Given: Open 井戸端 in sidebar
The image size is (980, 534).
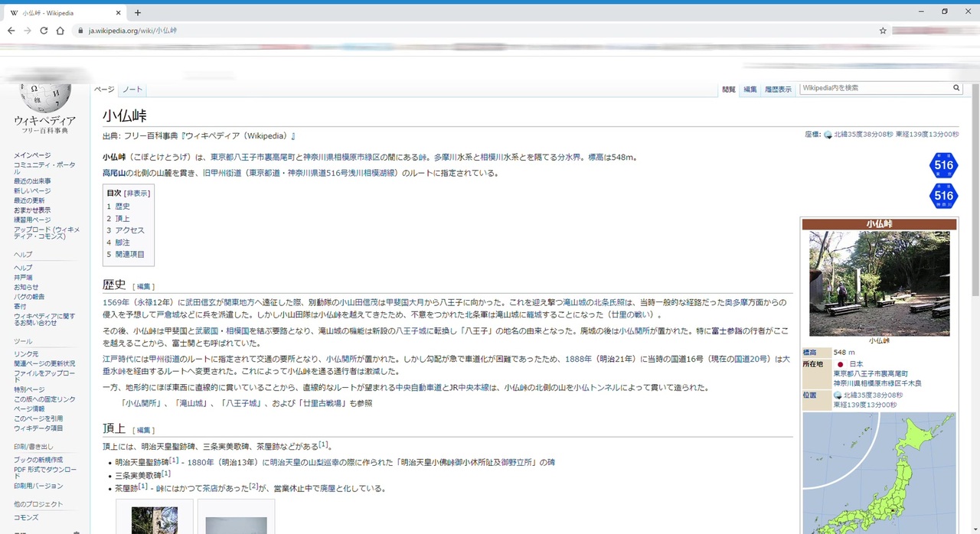Looking at the screenshot, I should [x=23, y=278].
